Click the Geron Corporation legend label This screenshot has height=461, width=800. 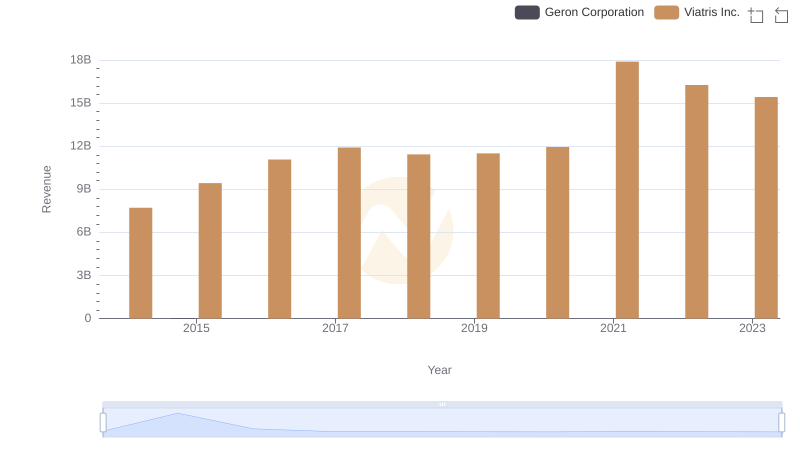[594, 12]
